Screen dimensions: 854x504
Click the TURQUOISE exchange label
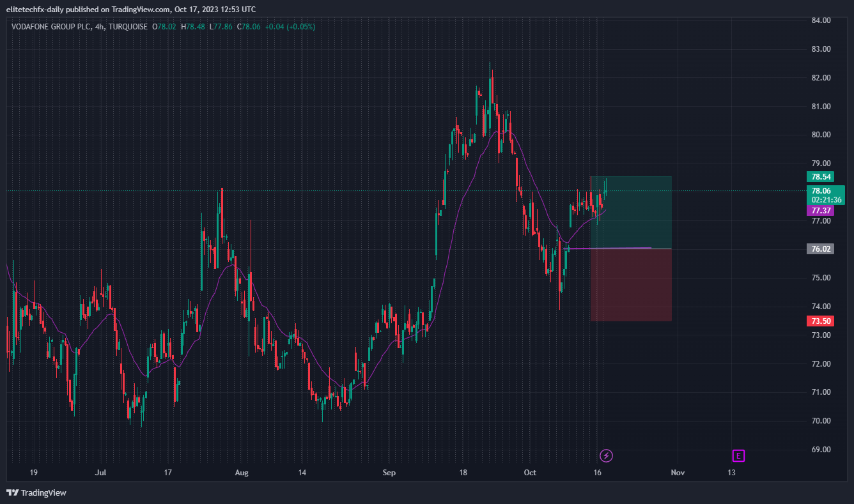click(128, 27)
